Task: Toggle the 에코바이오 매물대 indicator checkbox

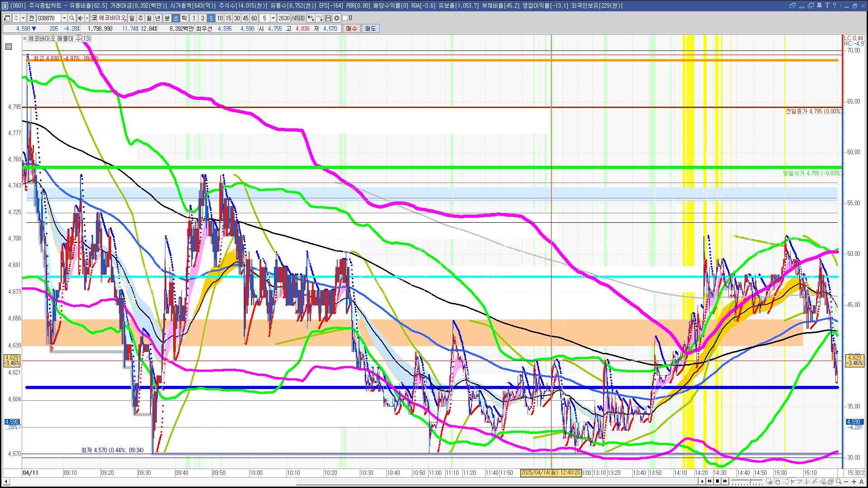Action: (25, 38)
